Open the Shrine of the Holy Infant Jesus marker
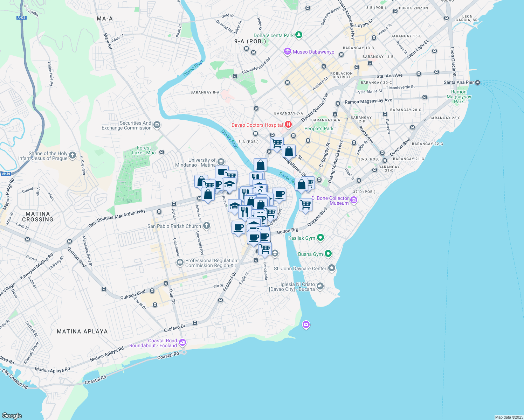Image resolution: width=524 pixels, height=420 pixels. [x=72, y=155]
